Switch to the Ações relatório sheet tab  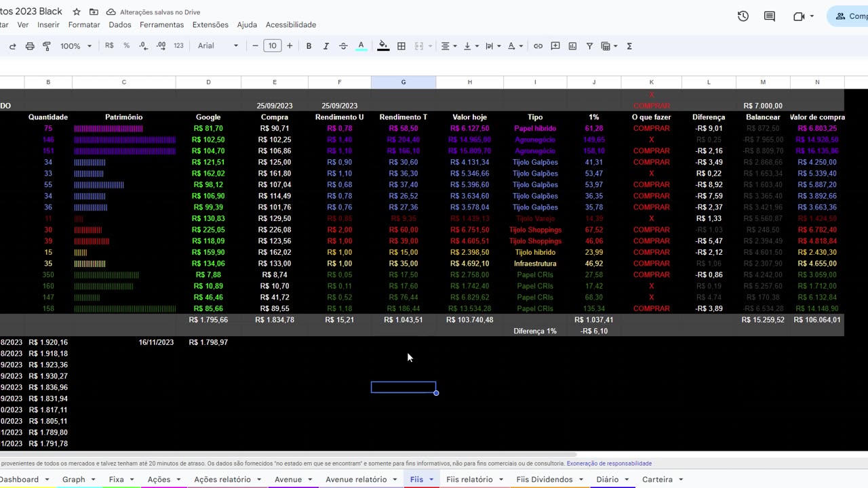pyautogui.click(x=222, y=479)
